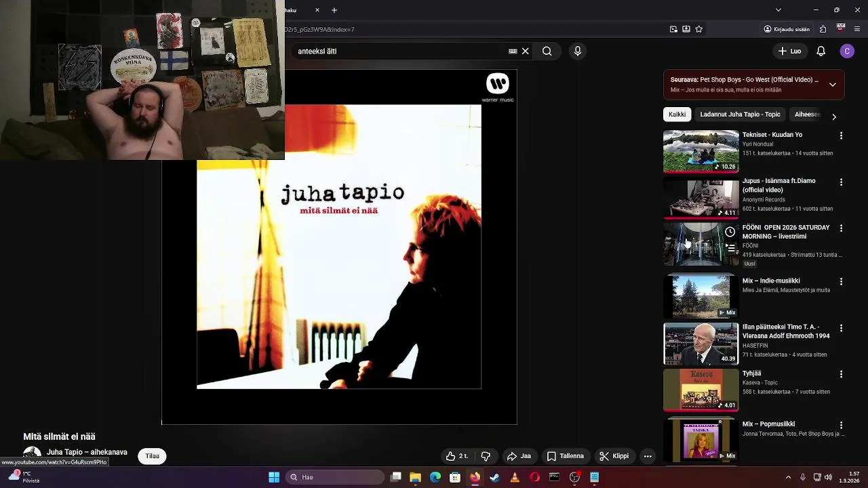This screenshot has width=868, height=488.
Task: Show hidden system tray icons chevron
Action: (788, 477)
